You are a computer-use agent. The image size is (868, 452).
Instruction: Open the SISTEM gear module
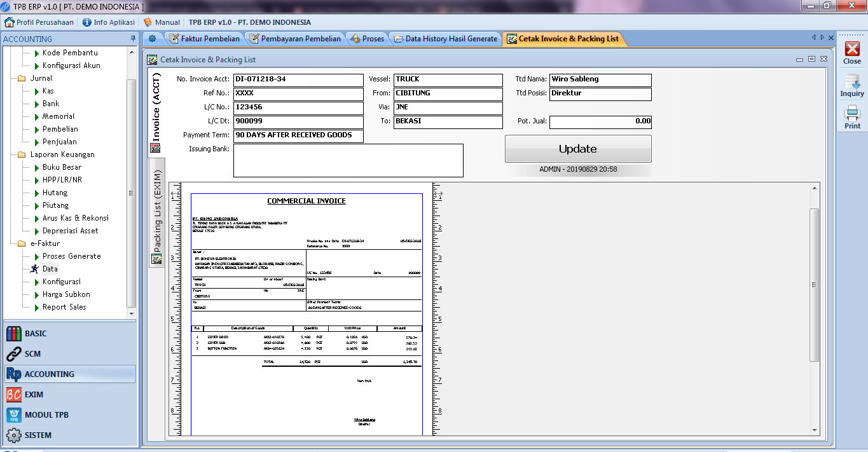pos(14,435)
